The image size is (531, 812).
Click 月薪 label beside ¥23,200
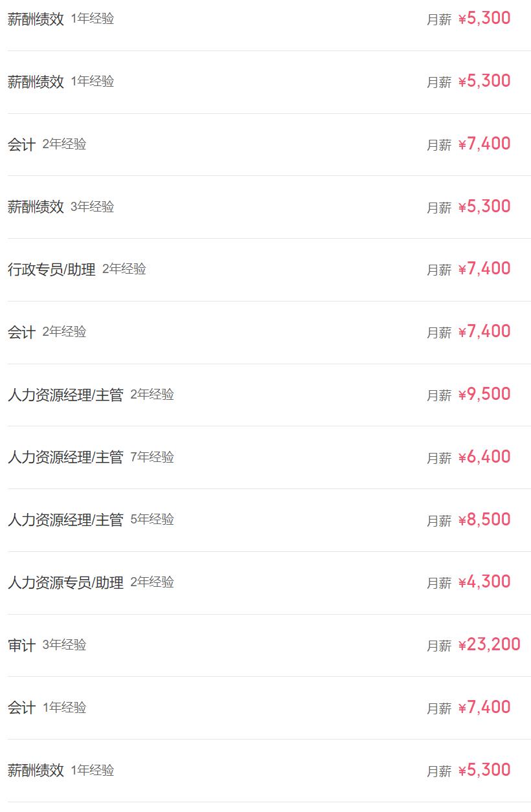tap(438, 646)
